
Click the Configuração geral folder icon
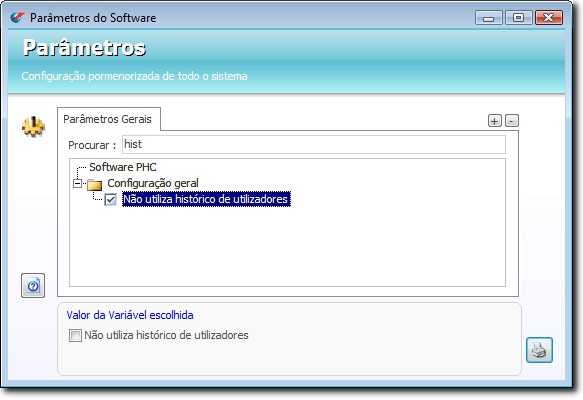(x=94, y=184)
